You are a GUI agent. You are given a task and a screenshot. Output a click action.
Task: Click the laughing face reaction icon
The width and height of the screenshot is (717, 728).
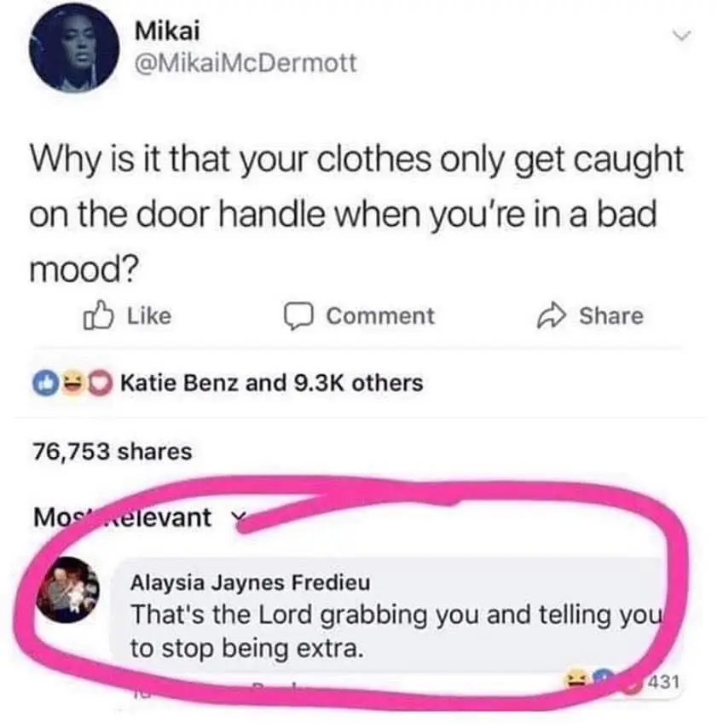pos(72,384)
